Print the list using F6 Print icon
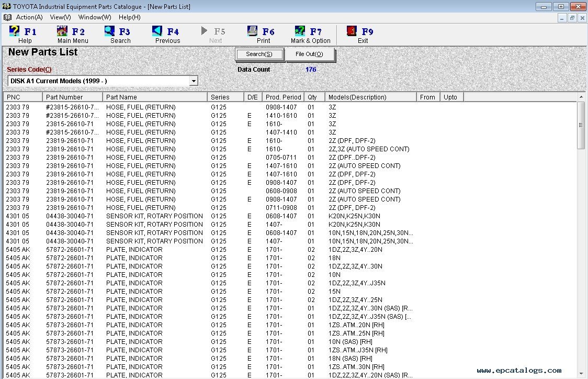 (x=252, y=31)
